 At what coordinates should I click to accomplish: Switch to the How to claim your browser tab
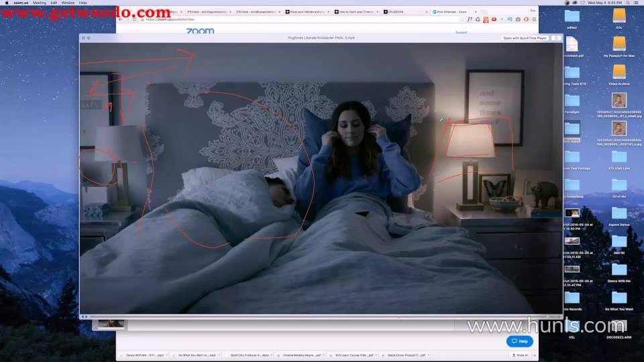click(356, 12)
